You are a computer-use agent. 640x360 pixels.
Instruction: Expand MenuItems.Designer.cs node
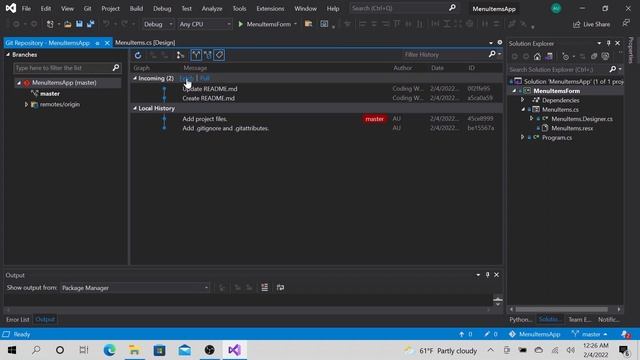[531, 119]
